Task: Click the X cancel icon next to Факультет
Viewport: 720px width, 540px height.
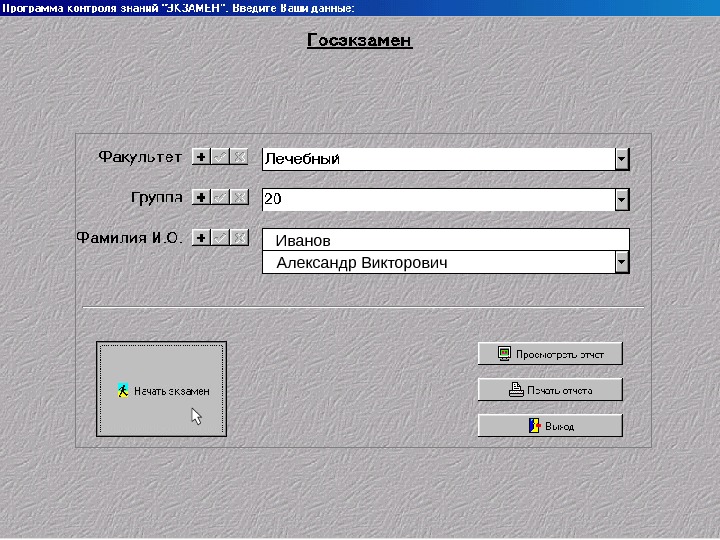Action: tap(239, 157)
